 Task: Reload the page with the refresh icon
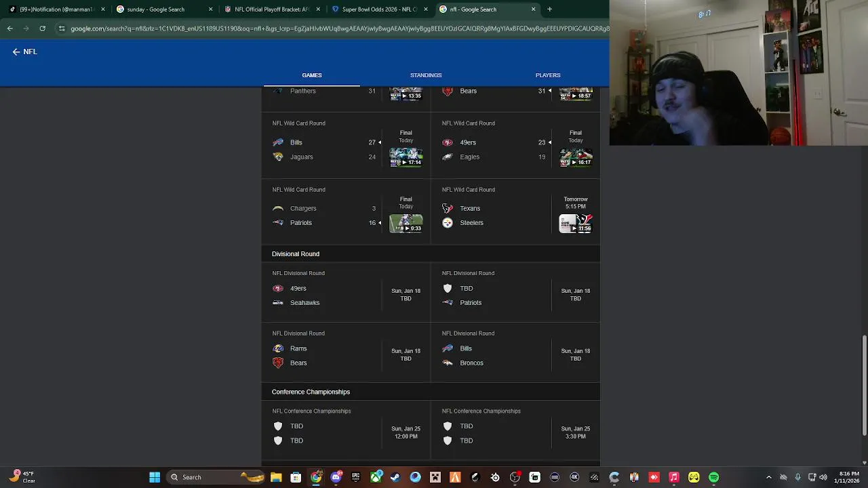pyautogui.click(x=42, y=28)
